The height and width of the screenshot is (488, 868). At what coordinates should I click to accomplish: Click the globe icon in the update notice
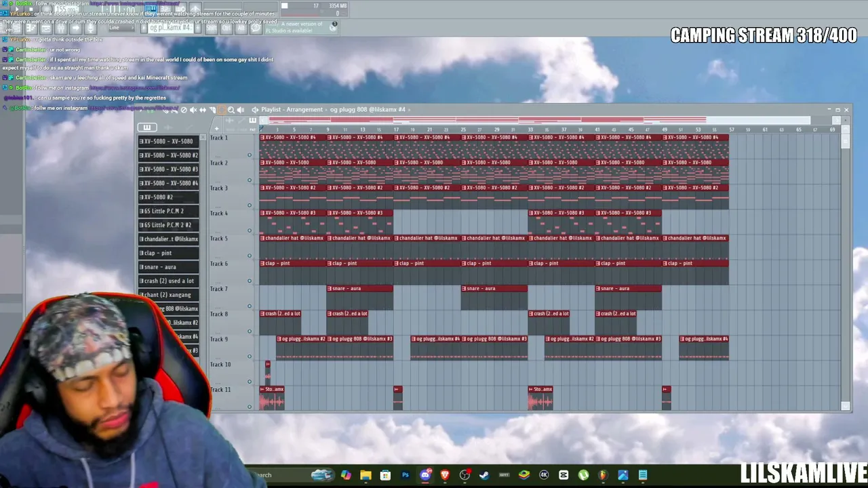click(x=334, y=26)
